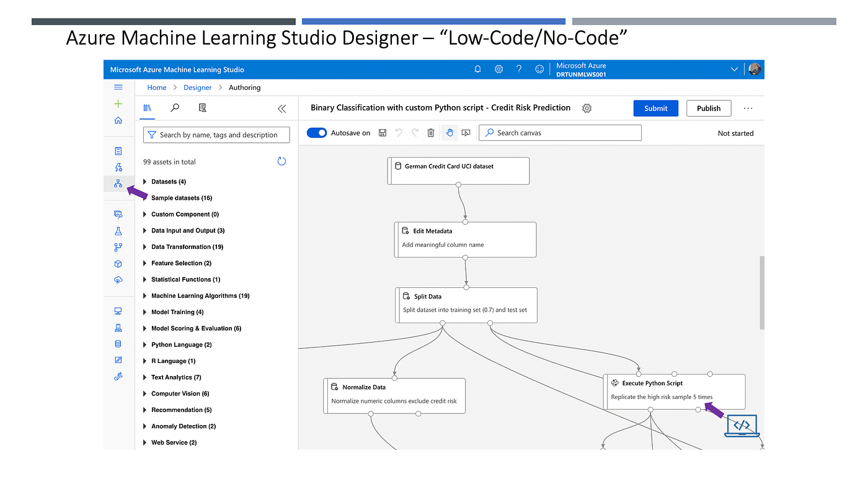Click the green plus Create new icon
This screenshot has height=489, width=868.
click(118, 104)
